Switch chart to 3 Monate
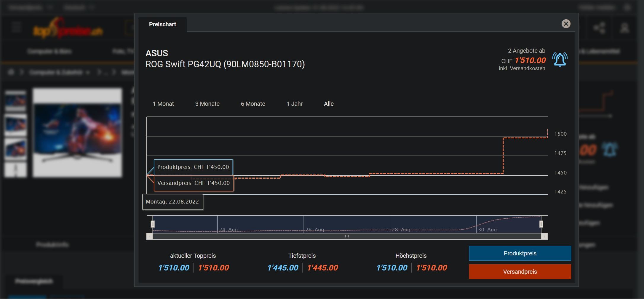The image size is (644, 301). point(207,104)
